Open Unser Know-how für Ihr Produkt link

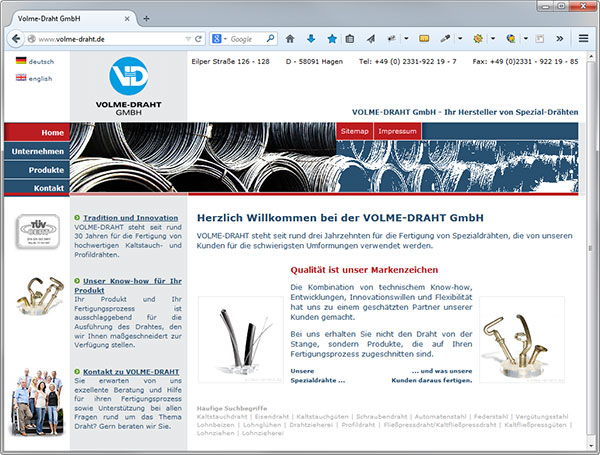[128, 285]
